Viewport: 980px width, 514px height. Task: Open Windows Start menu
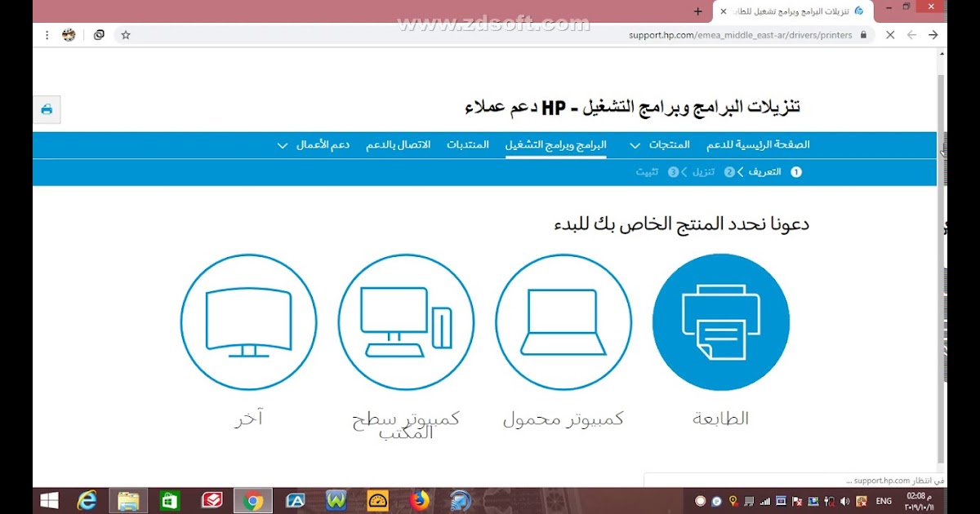(49, 501)
